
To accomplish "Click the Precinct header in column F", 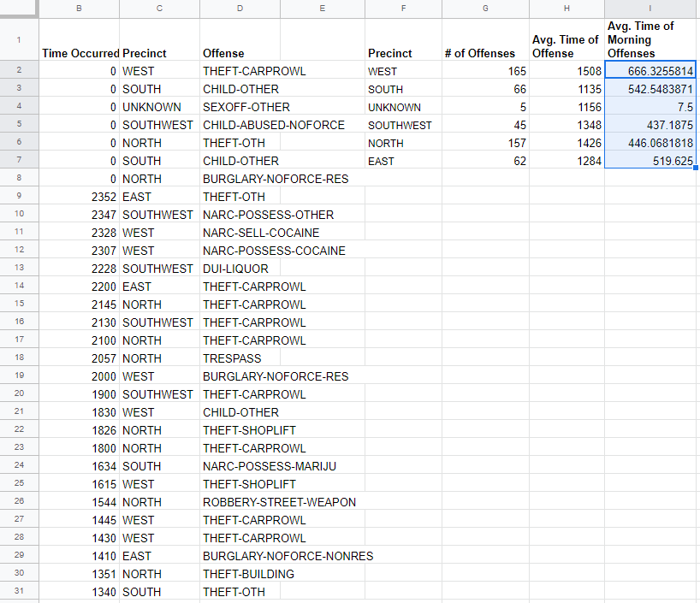I will (x=403, y=39).
